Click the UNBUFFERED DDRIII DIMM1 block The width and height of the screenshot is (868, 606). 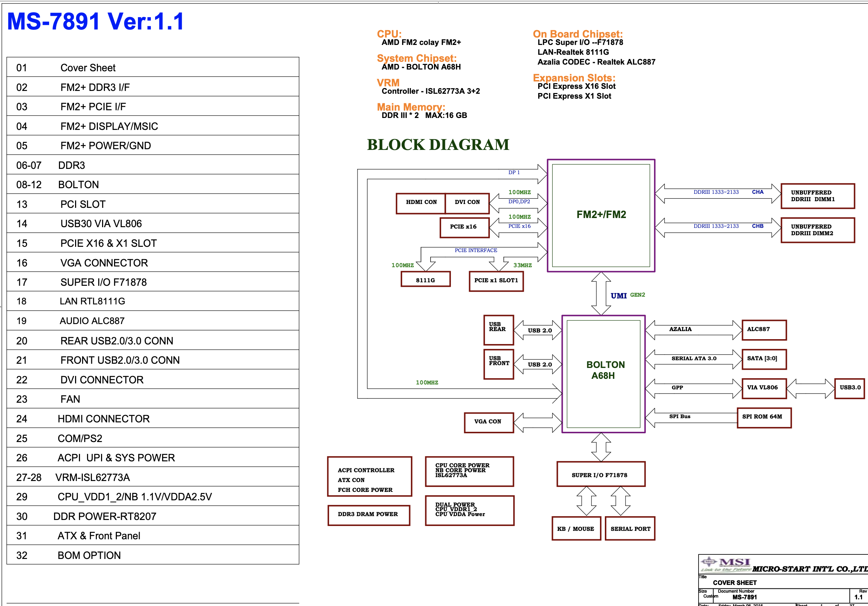click(x=818, y=196)
